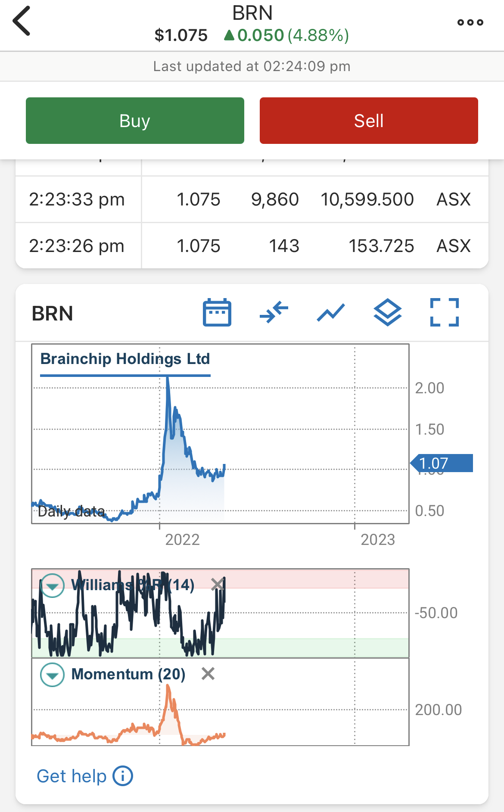Viewport: 504px width, 812px height.
Task: Expand chart to fullscreen
Action: tap(445, 312)
